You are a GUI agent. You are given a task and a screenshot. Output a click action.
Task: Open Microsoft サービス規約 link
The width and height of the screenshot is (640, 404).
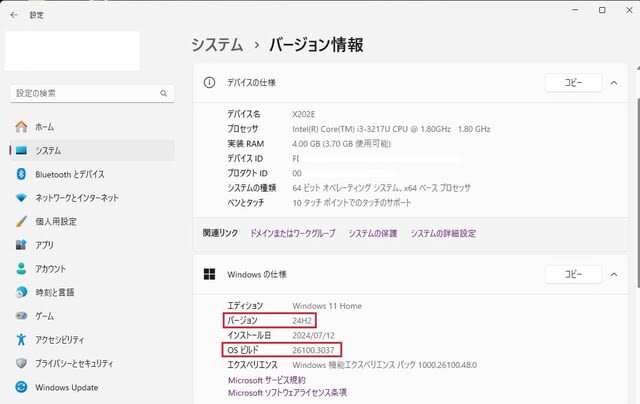tap(267, 380)
